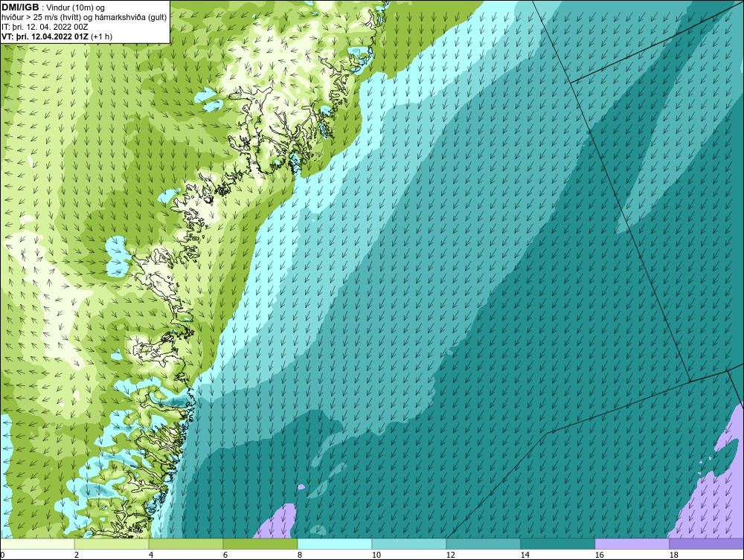Screen dimensions: 744x560
Task: Click the DMI/IGB title text
Action: [20, 7]
